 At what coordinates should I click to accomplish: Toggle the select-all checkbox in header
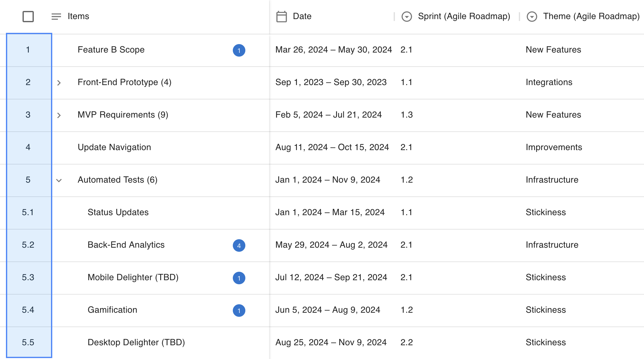click(28, 16)
